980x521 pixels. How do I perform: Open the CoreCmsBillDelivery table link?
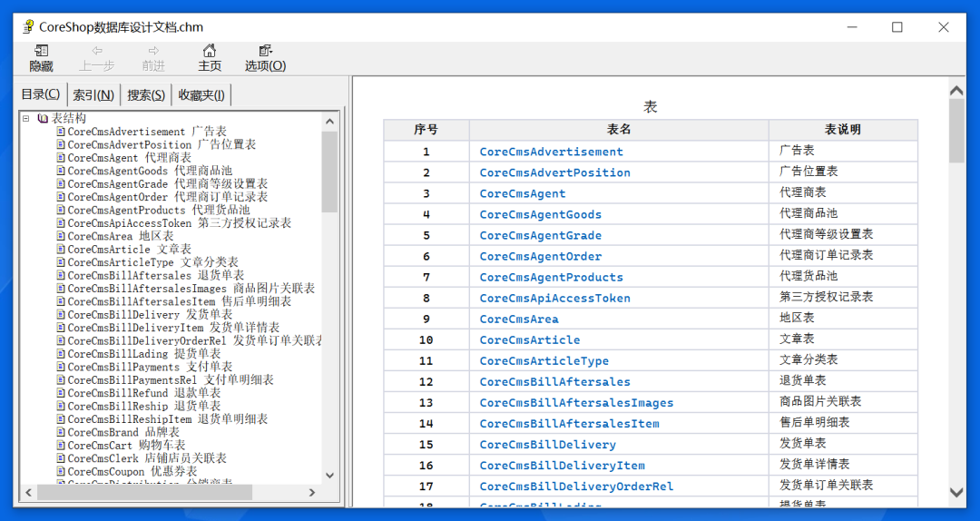(547, 445)
